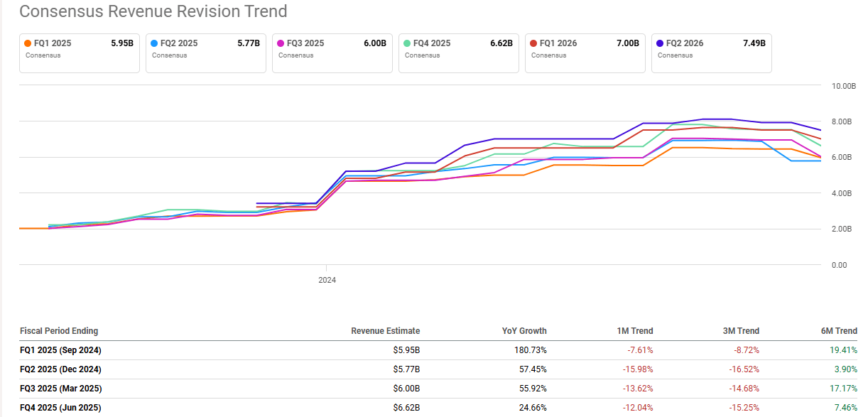Click the $6.62B revenue estimate cell
Viewport: 868px width, 417px height.
coord(405,408)
